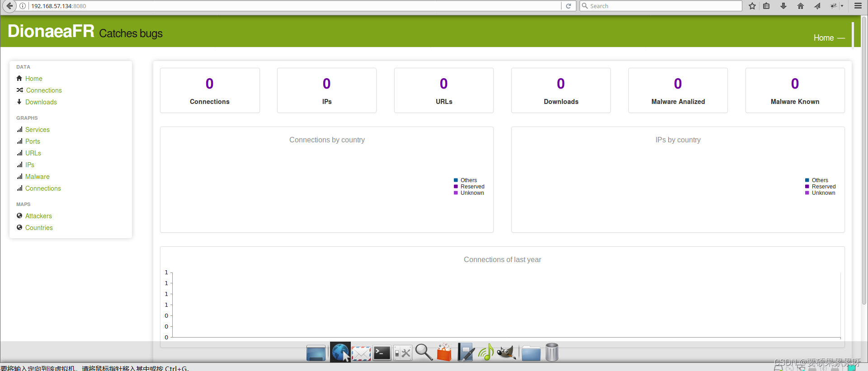
Task: Click the Downloads count card
Action: pyautogui.click(x=561, y=90)
